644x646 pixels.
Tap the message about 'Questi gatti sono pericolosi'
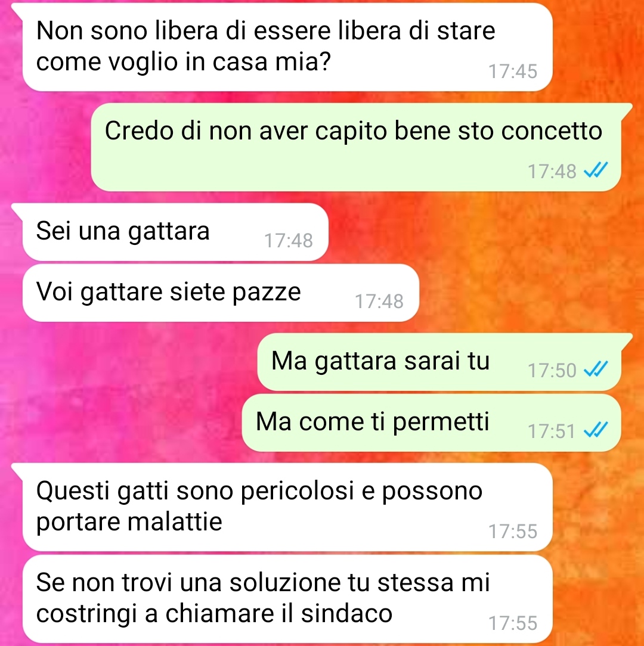pos(287,507)
